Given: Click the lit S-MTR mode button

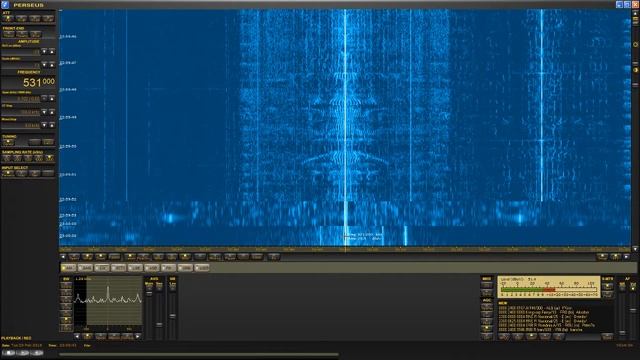Looking at the screenshot, I should pyautogui.click(x=607, y=286).
